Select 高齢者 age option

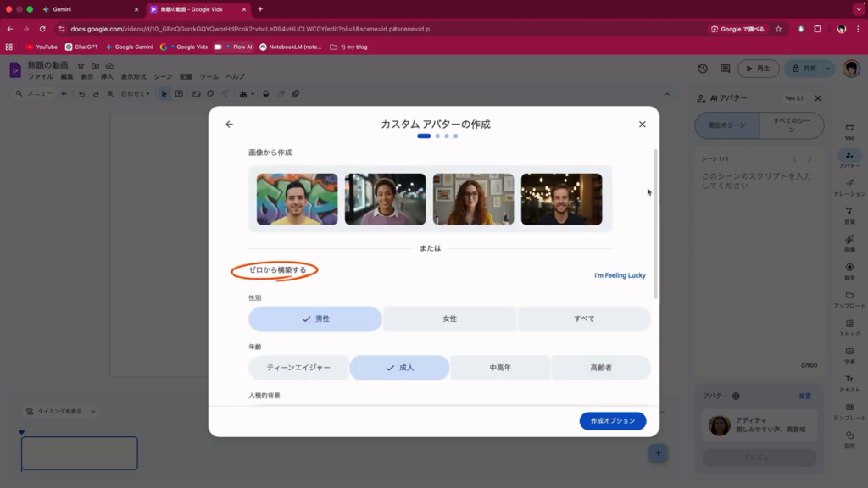(x=601, y=368)
